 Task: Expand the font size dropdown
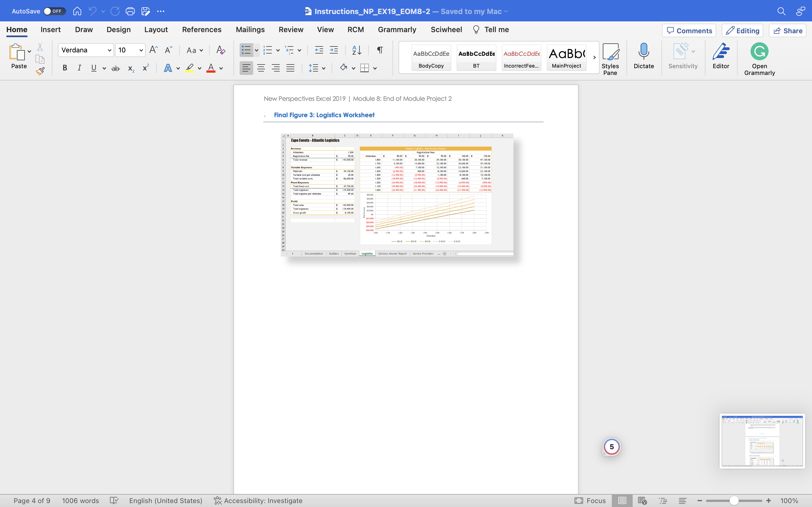141,50
